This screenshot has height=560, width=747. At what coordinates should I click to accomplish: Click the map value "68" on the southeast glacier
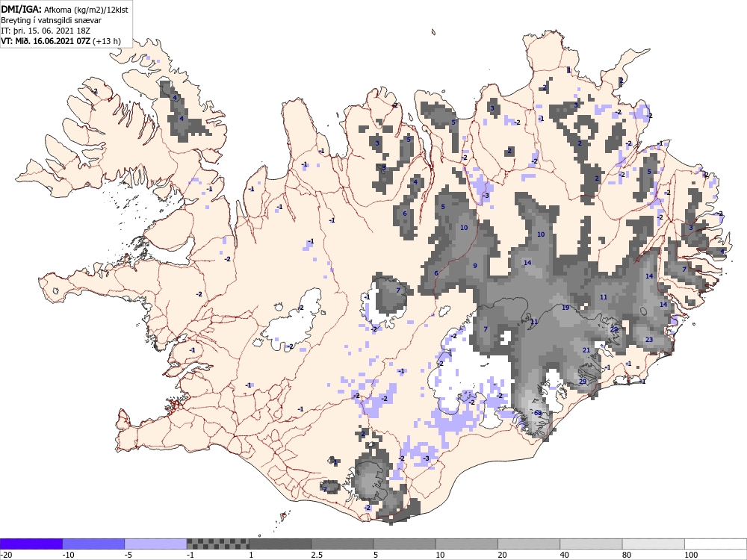click(x=538, y=413)
